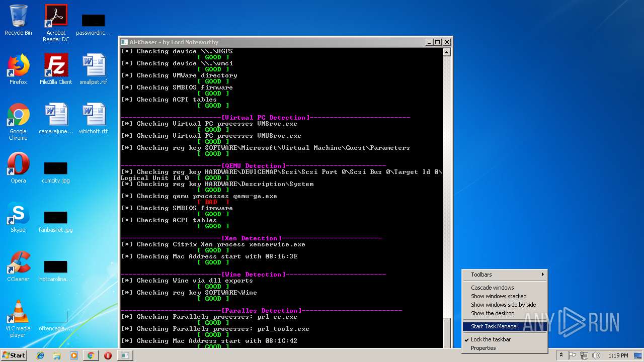The image size is (644, 362).
Task: Click 'Checking device \\.\vmci' line
Action: tap(177, 63)
